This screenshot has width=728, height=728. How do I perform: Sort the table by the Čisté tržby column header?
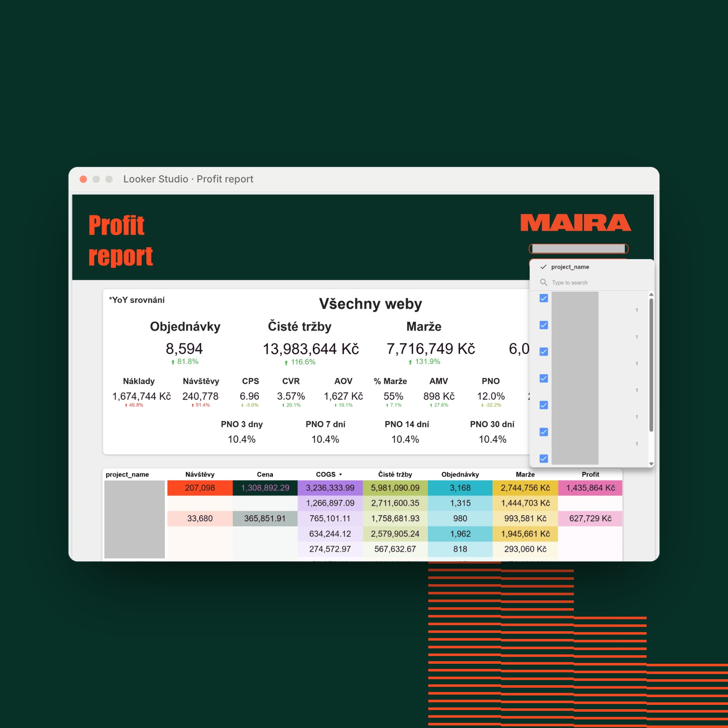coord(395,474)
